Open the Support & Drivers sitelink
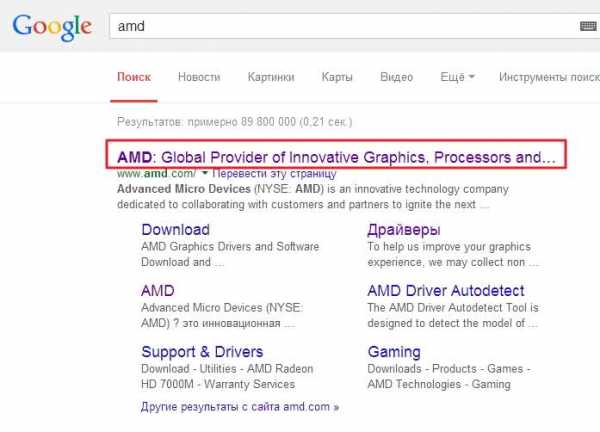The height and width of the screenshot is (432, 600). tap(202, 352)
